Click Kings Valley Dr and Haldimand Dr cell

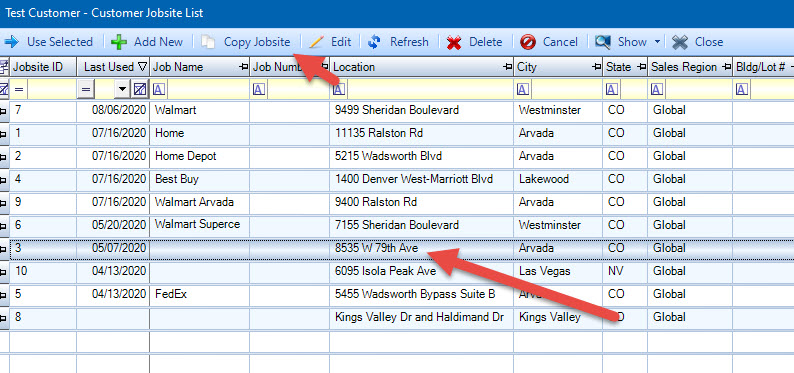click(421, 317)
